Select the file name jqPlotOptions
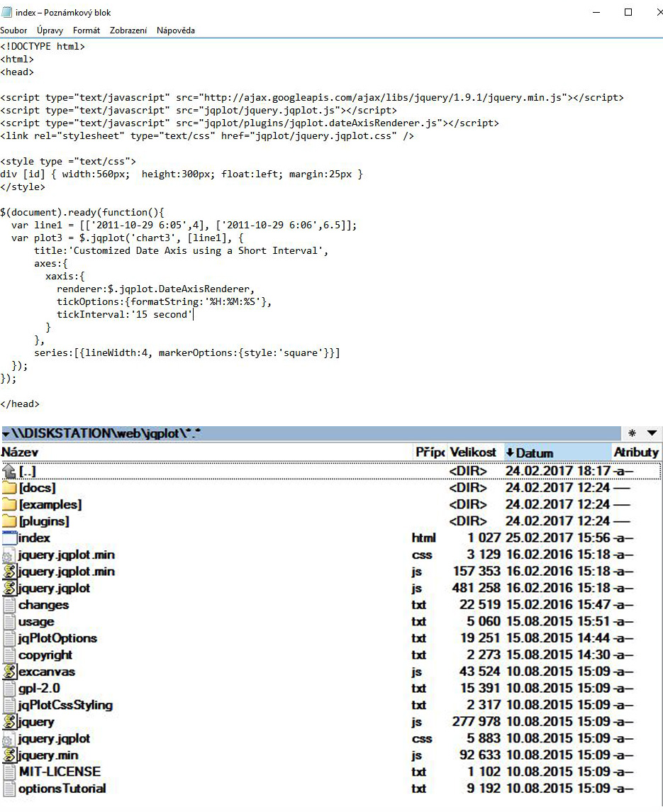This screenshot has height=812, width=663. 57,638
